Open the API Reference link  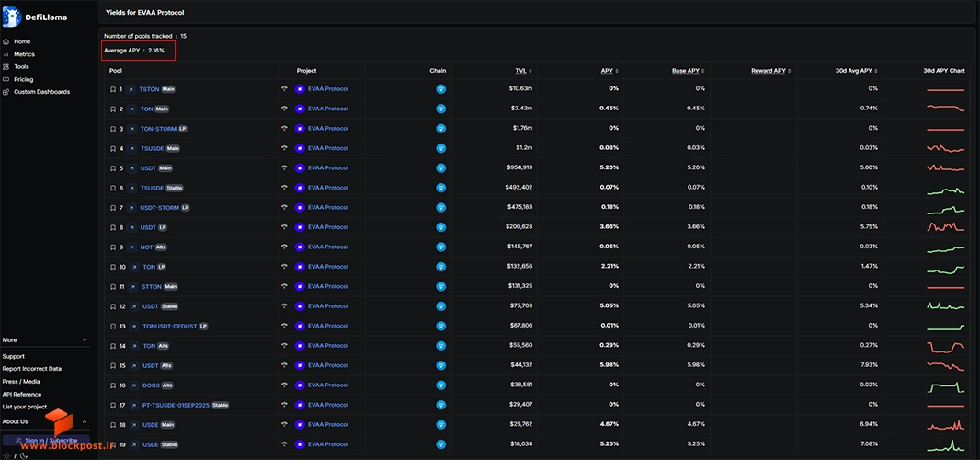(x=22, y=395)
